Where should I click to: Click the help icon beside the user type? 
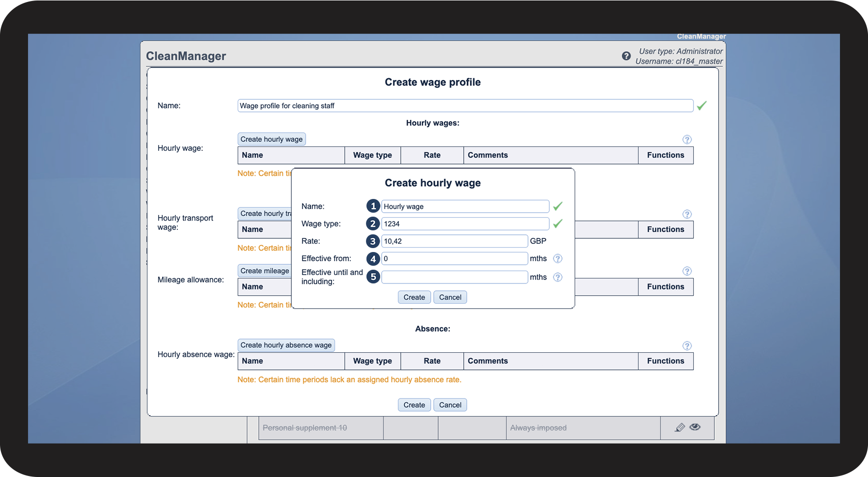pos(626,56)
